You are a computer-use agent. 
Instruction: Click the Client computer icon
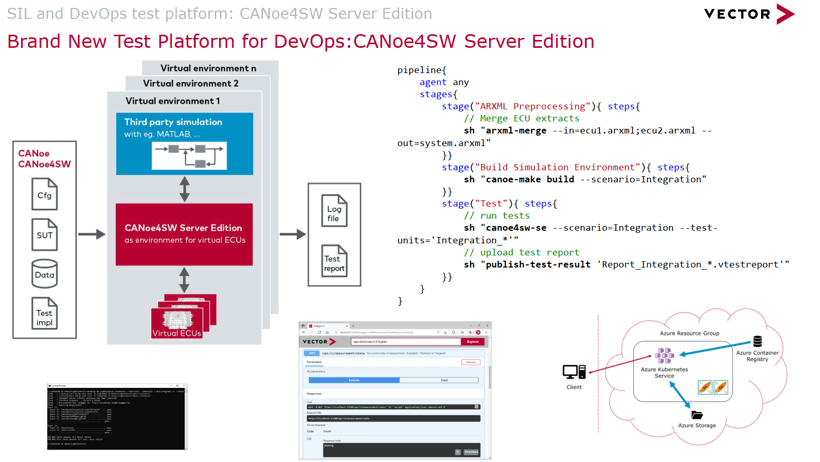click(x=574, y=371)
